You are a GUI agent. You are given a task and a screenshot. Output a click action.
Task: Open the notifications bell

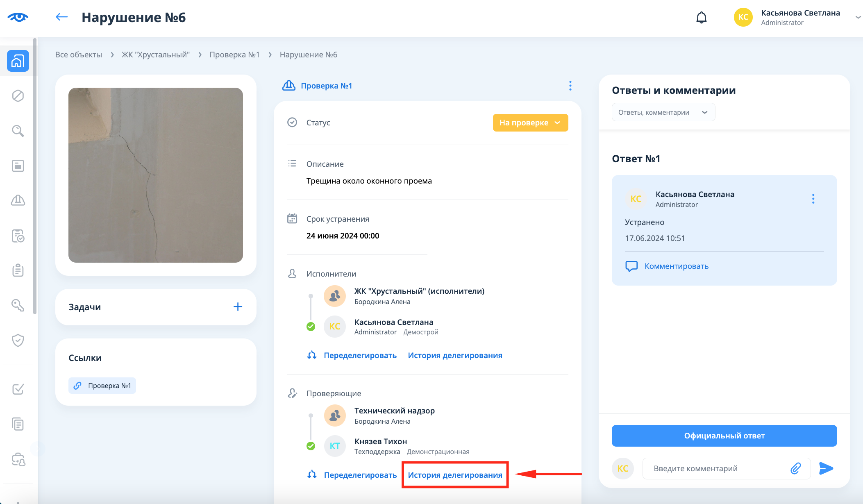[x=701, y=18]
